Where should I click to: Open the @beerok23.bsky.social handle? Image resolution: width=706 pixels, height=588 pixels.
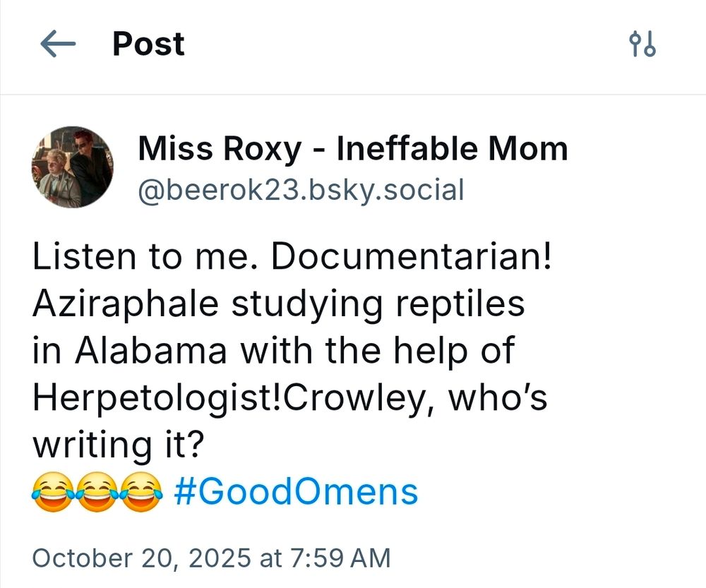301,190
